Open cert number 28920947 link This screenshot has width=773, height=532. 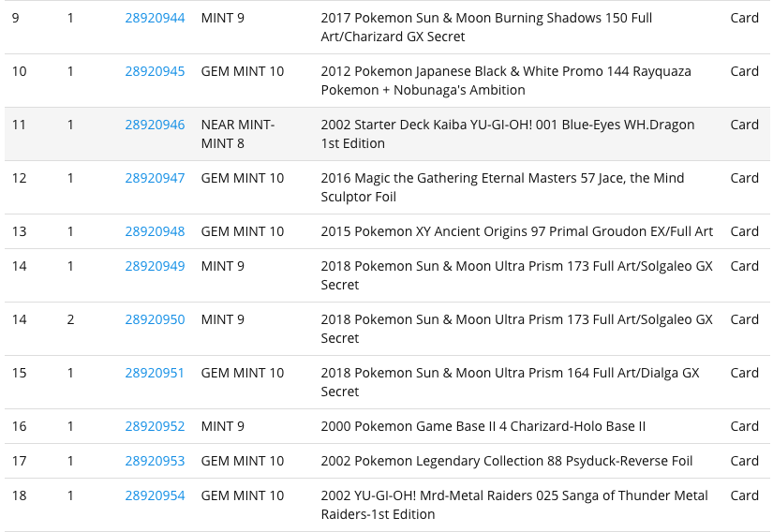coord(155,178)
